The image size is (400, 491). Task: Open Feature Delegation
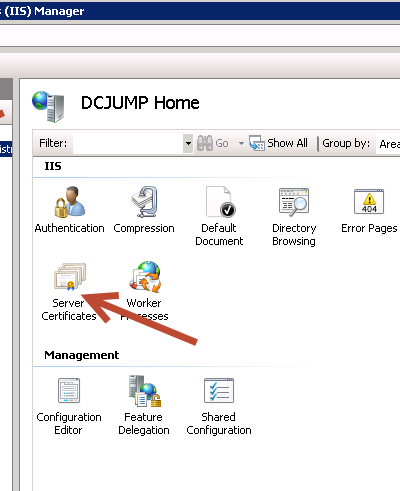tap(144, 406)
